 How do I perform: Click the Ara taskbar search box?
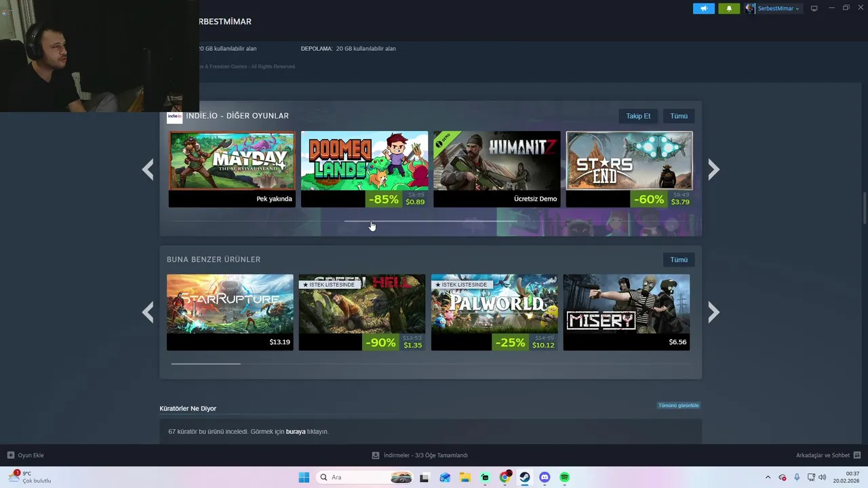point(365,477)
